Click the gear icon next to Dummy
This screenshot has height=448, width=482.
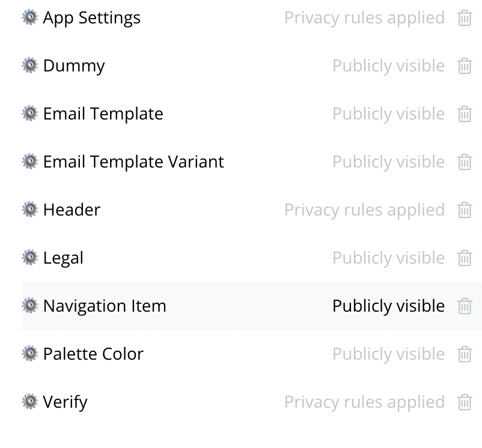29,65
